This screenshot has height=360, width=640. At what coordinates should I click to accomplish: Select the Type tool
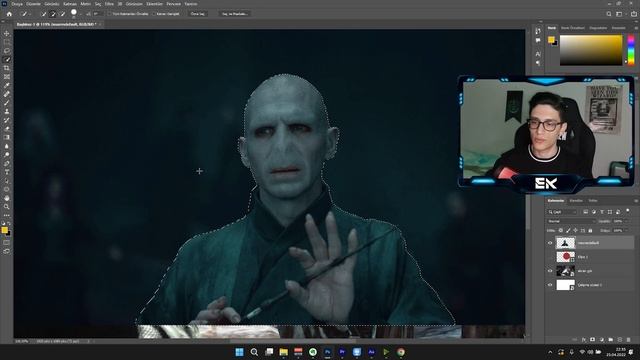click(7, 172)
